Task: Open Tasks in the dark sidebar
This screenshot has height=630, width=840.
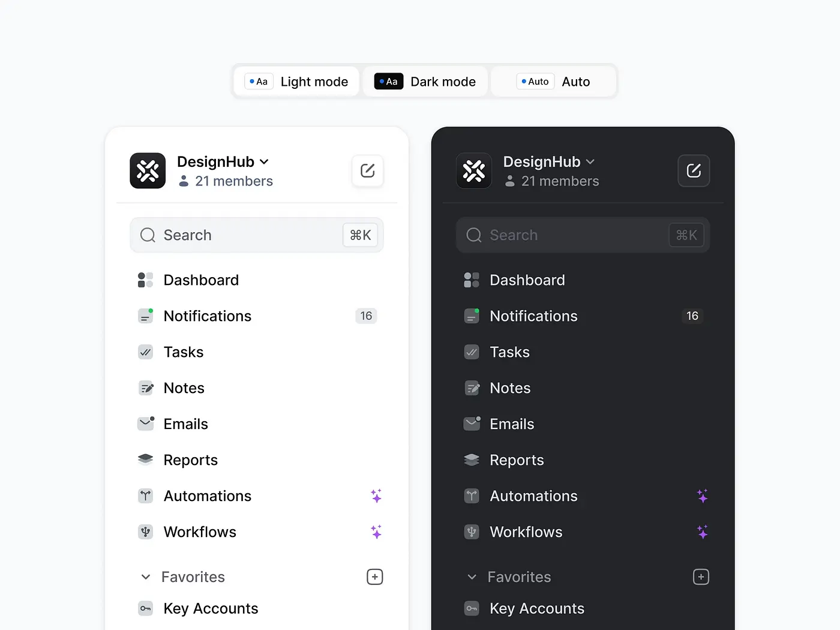Action: pos(509,352)
